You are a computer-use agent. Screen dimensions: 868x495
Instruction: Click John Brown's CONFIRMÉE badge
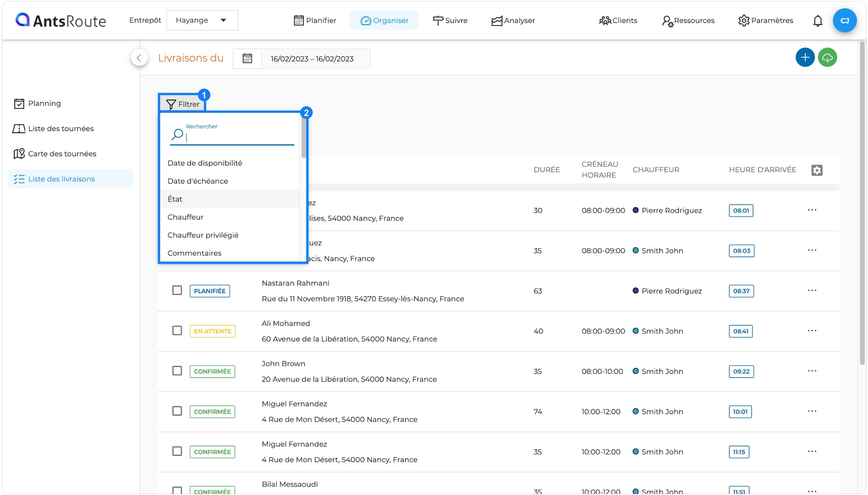(212, 371)
